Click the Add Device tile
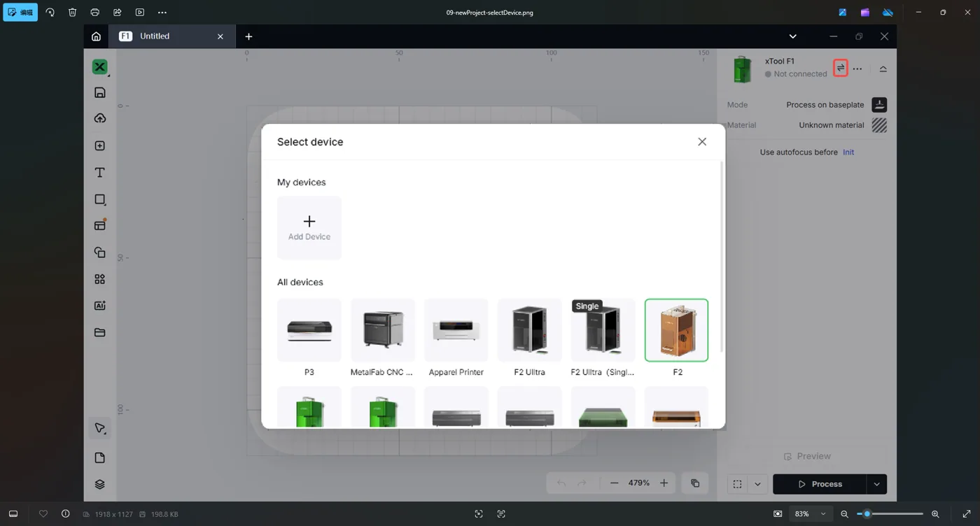980x526 pixels. (309, 228)
